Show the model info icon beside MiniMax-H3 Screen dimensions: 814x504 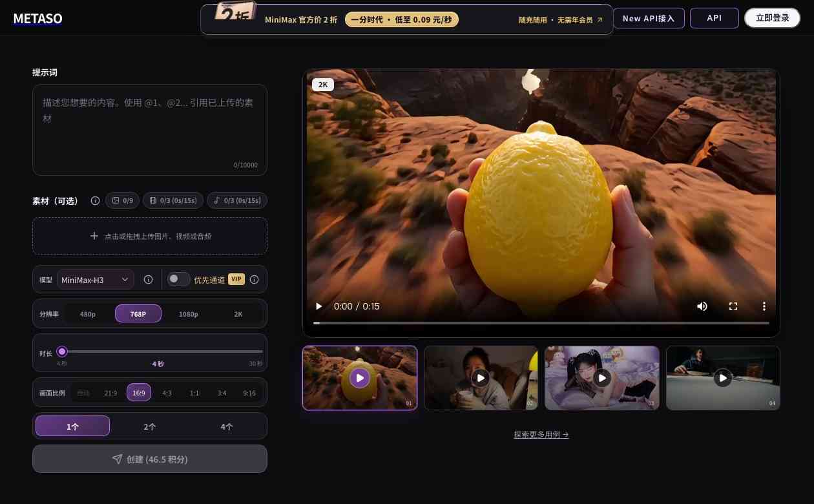pos(148,280)
